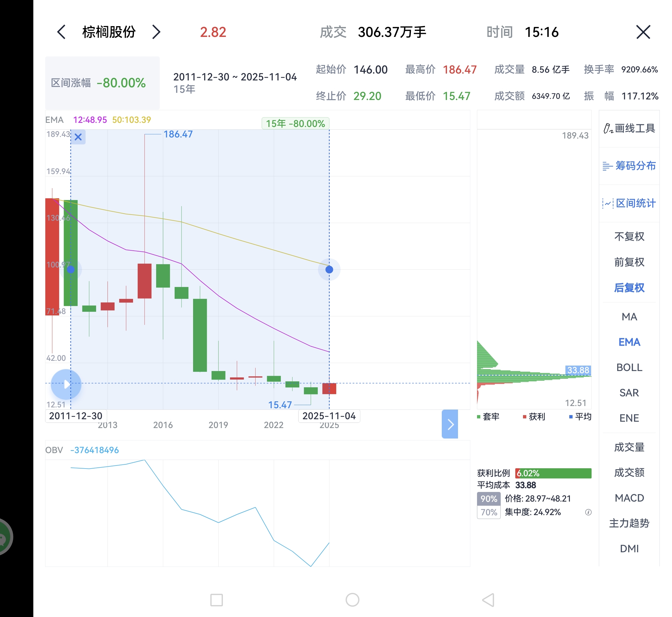The height and width of the screenshot is (617, 672).
Task: Select 后复权 price adjustment mode
Action: click(x=629, y=288)
